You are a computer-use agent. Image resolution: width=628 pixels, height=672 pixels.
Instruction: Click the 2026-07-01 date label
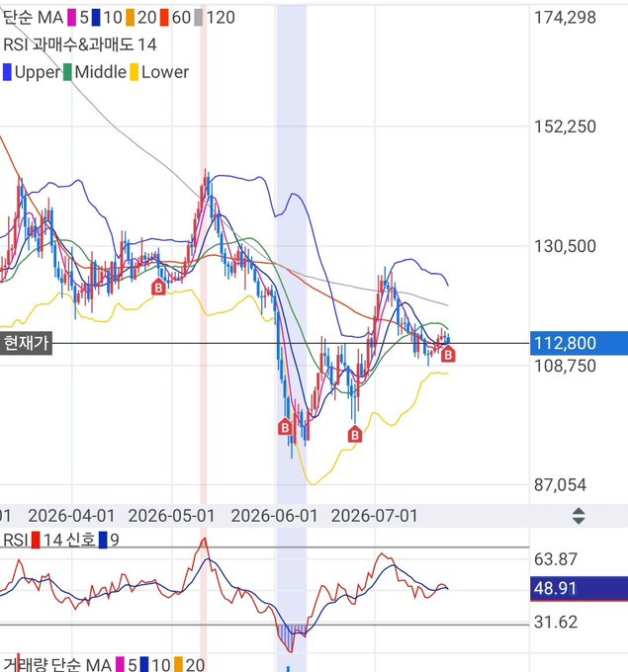tap(375, 516)
